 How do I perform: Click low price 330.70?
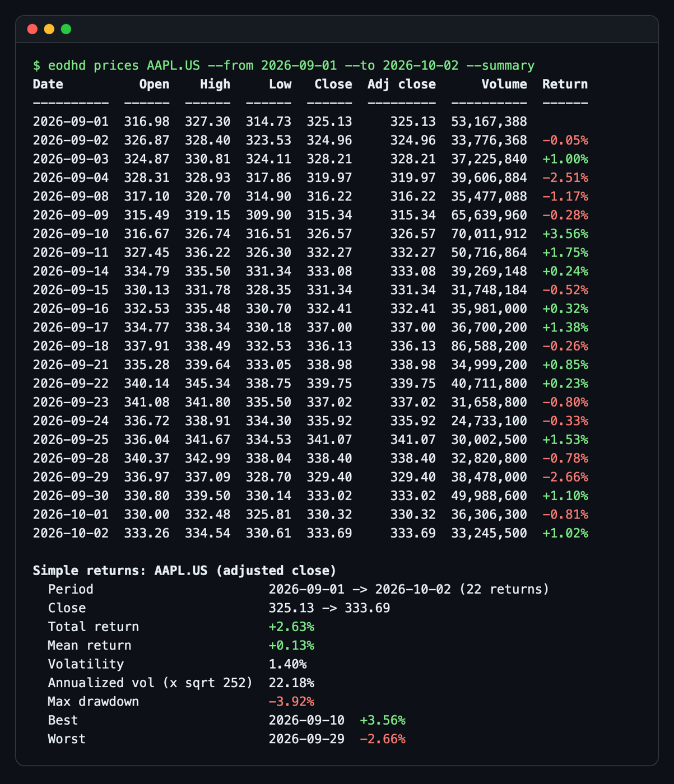(269, 309)
